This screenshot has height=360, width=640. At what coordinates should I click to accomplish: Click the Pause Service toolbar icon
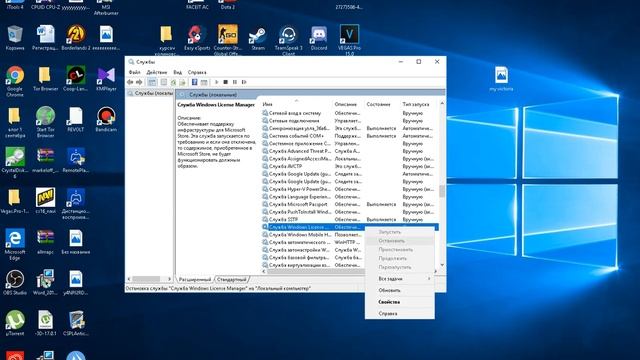235,82
